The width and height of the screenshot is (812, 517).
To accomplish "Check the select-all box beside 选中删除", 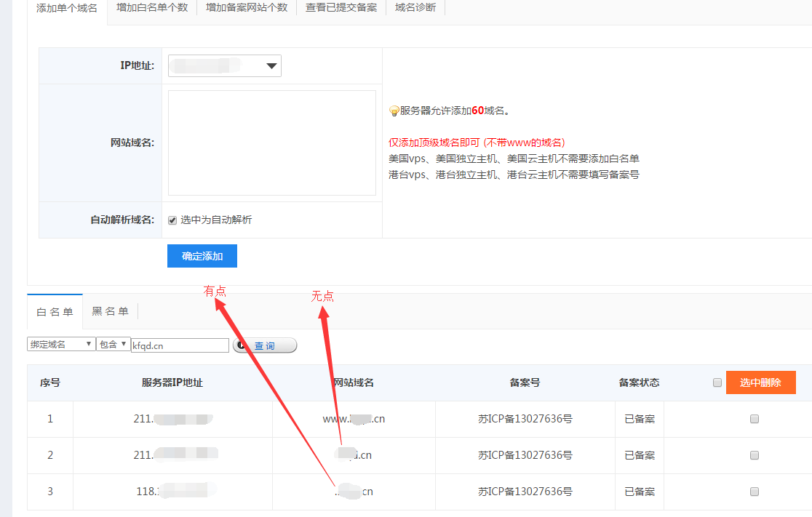I will click(717, 382).
